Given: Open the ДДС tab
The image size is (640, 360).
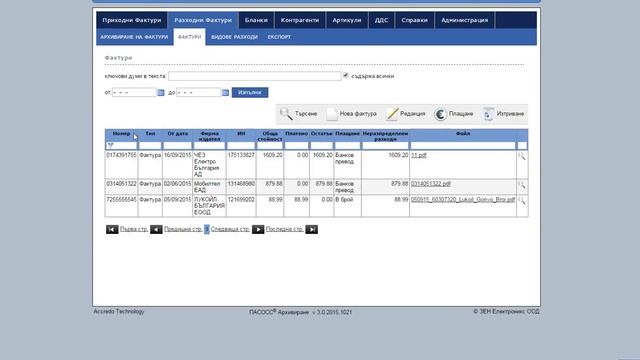Looking at the screenshot, I should pyautogui.click(x=381, y=20).
